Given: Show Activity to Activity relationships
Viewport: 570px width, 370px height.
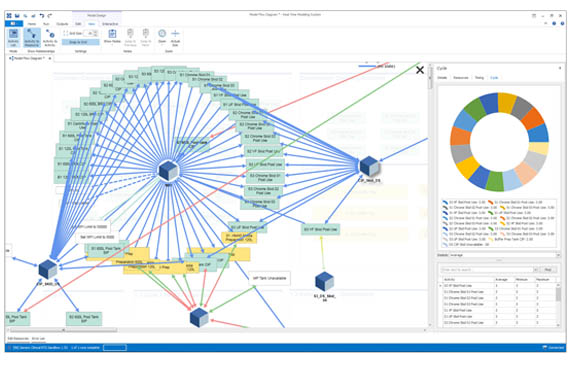Looking at the screenshot, I should pos(50,37).
